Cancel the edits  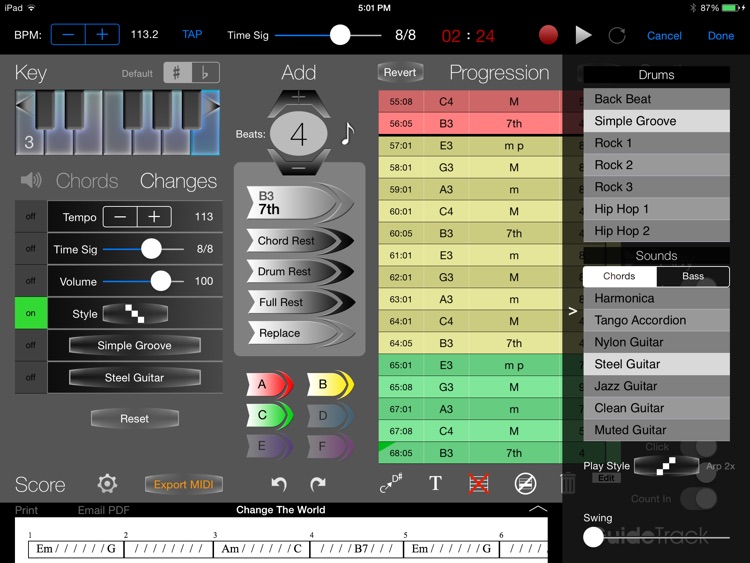[x=664, y=36]
